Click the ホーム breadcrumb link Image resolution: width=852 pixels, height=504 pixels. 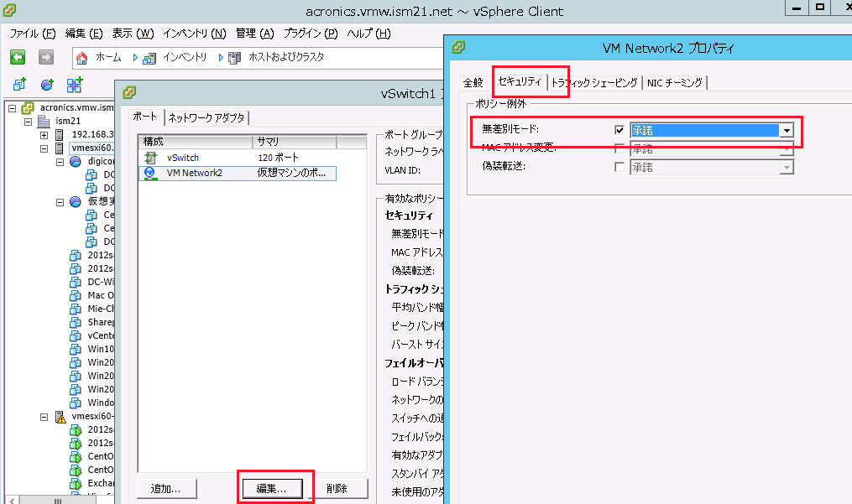pyautogui.click(x=108, y=58)
